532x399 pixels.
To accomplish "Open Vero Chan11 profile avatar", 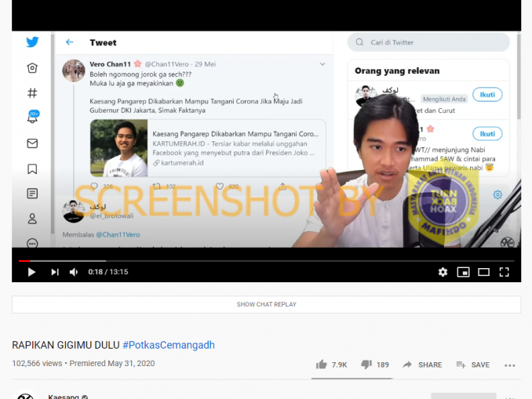I will 74,71.
